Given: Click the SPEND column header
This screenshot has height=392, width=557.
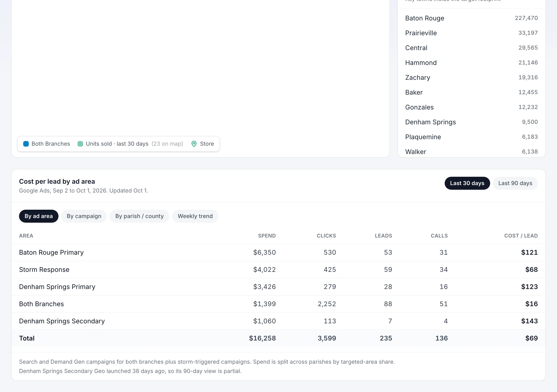Looking at the screenshot, I should [x=267, y=236].
